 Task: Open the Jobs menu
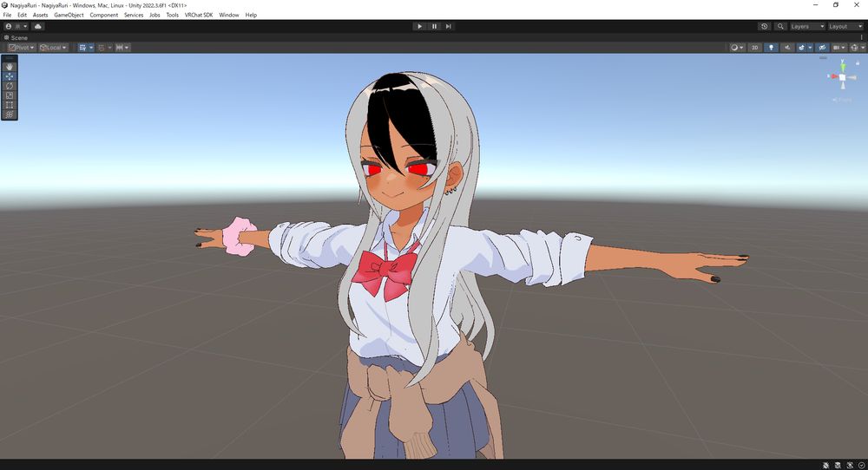(155, 15)
